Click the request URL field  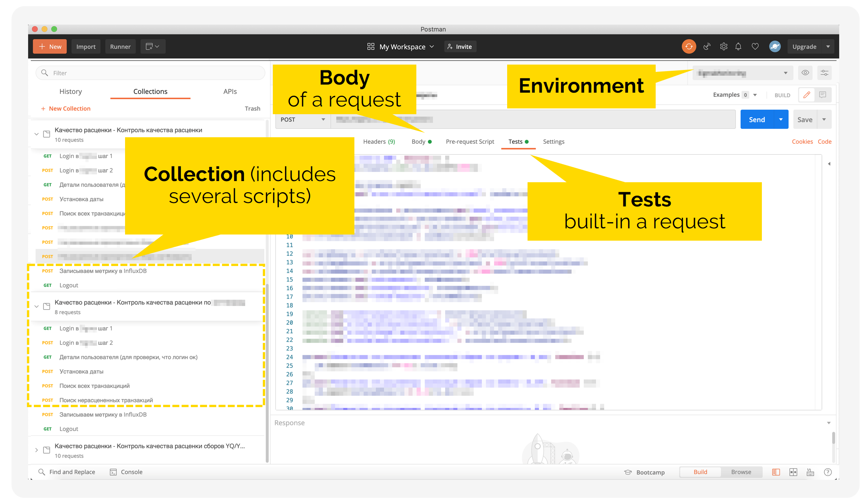tap(533, 120)
